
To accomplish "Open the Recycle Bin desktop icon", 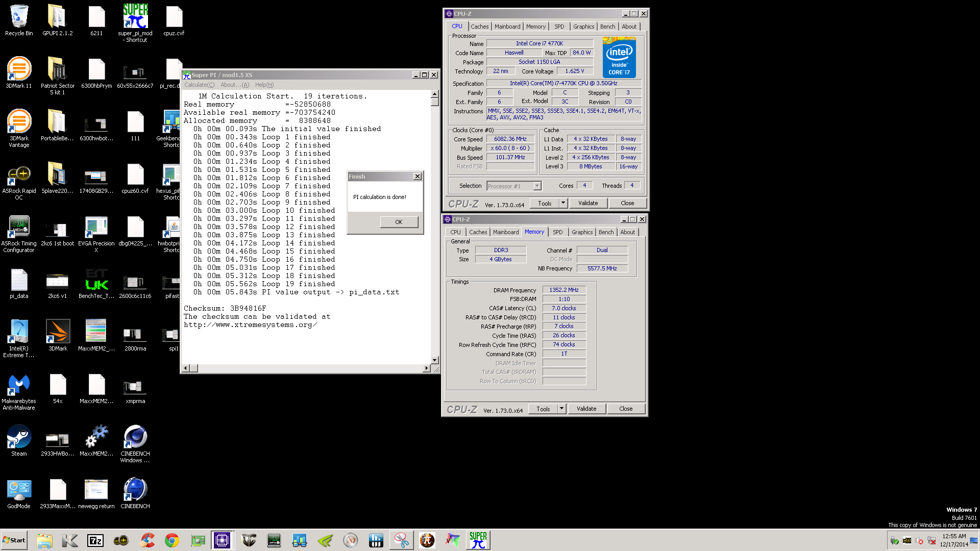I will point(19,20).
